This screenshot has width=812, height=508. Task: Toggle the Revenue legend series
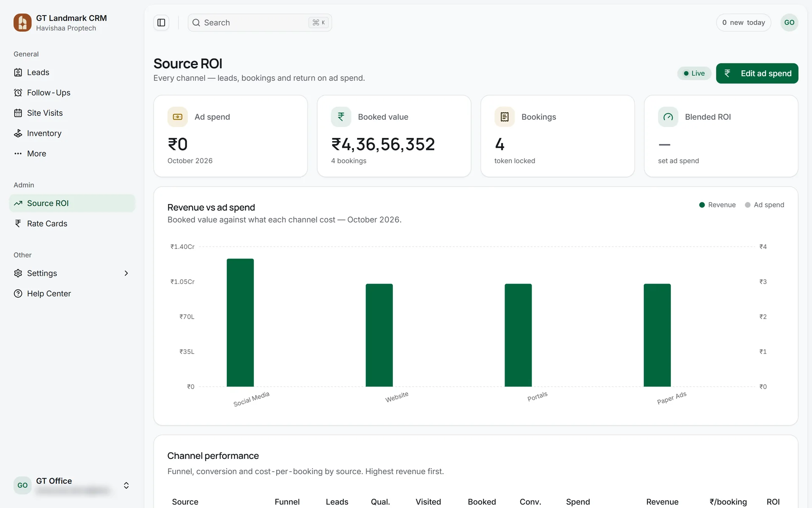click(x=717, y=205)
